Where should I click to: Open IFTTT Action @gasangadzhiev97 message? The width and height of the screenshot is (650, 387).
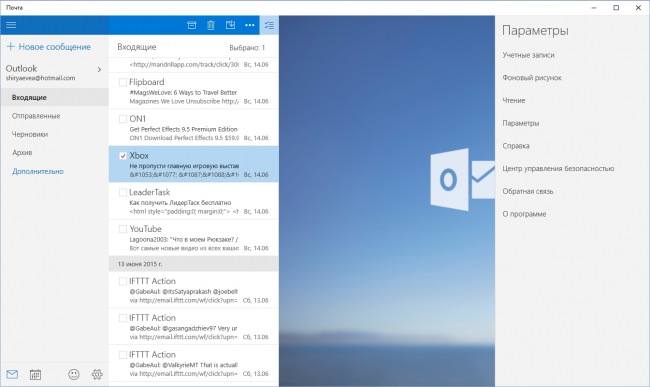[x=194, y=327]
